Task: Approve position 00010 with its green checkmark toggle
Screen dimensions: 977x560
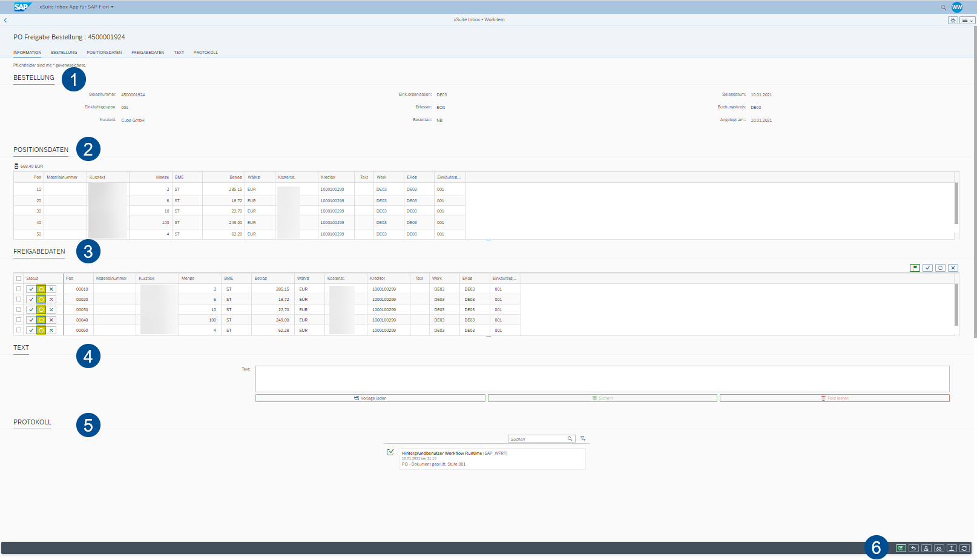Action: tap(31, 289)
